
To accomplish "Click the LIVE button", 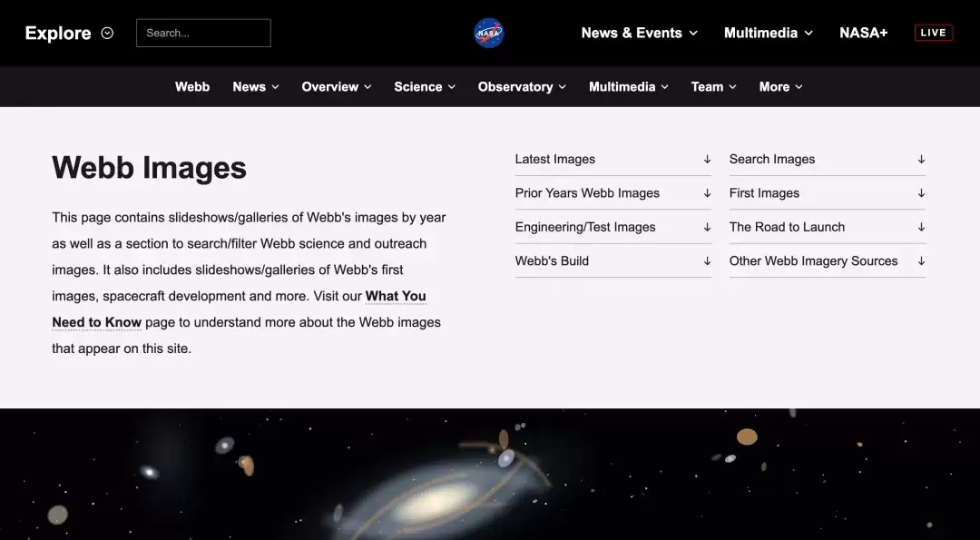I will tap(933, 33).
